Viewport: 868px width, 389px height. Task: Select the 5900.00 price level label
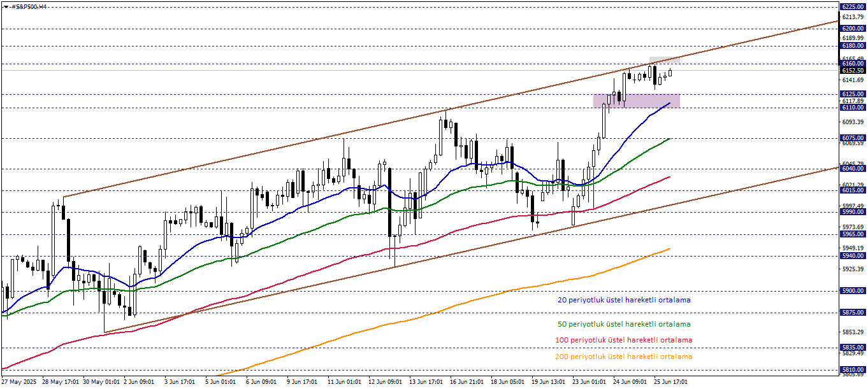(x=853, y=290)
